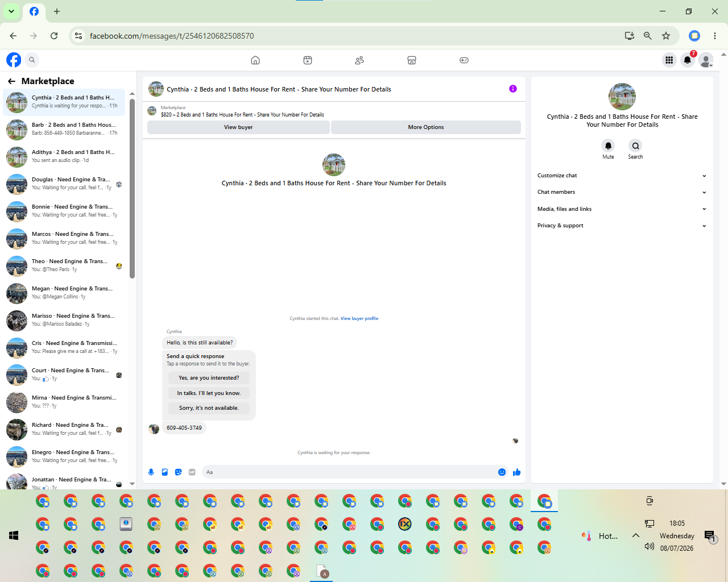Screen dimensions: 728x582
Task: Open Chrome three-dot menu
Action: (715, 36)
